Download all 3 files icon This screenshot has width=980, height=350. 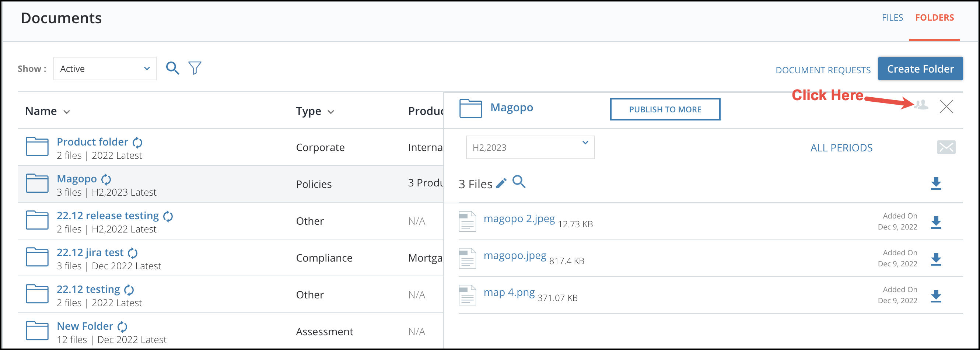[936, 183]
